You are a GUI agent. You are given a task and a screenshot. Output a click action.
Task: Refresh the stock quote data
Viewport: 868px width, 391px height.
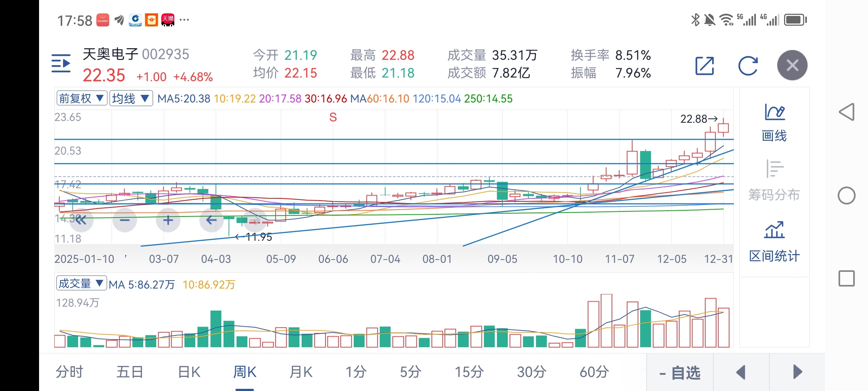748,66
